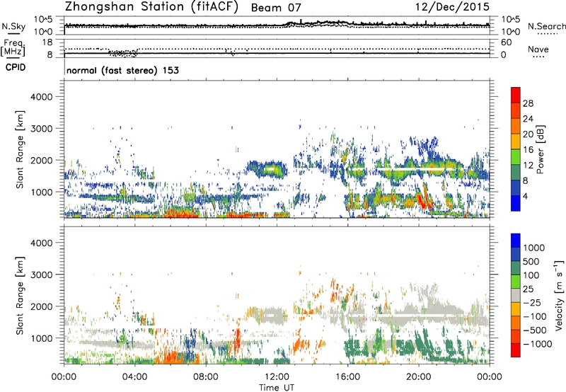
Task: Click the top red segment of the power color bar
Action: pos(516,95)
